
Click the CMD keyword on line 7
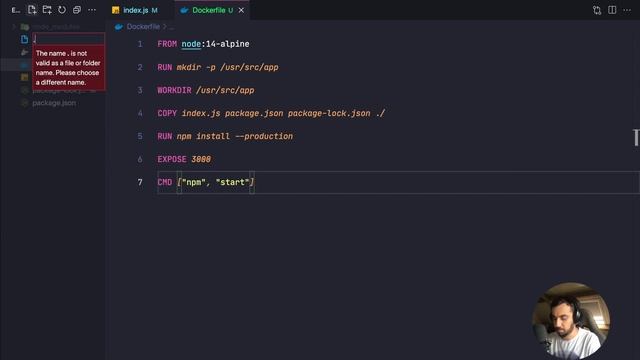pos(164,182)
